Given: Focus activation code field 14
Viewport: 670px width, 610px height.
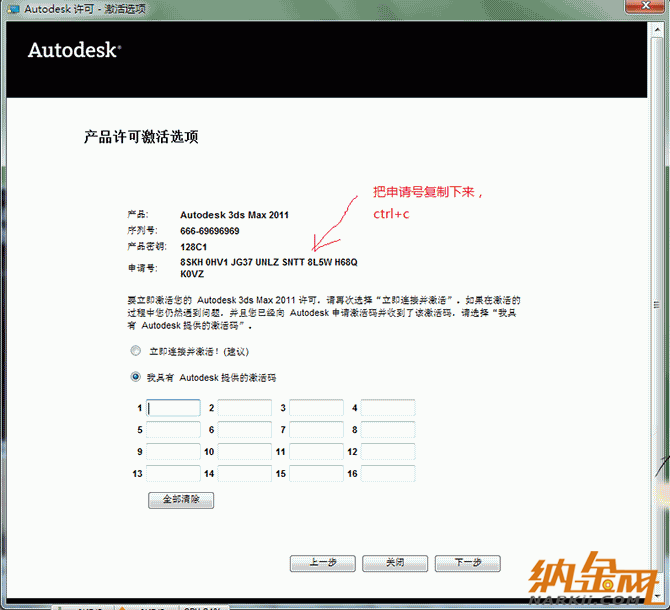Looking at the screenshot, I should [244, 473].
